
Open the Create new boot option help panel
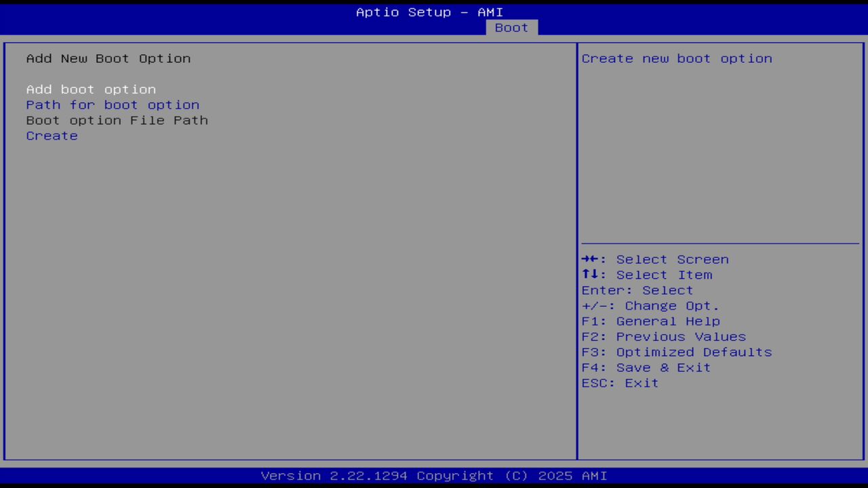(676, 58)
